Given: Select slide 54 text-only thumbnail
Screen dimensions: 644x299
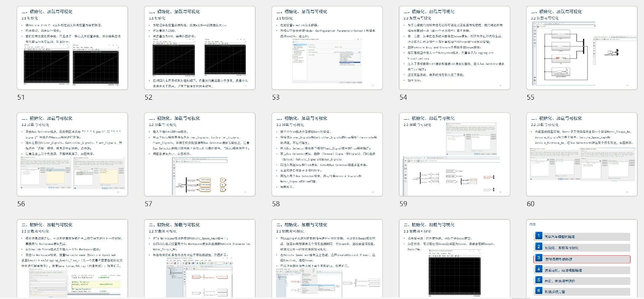Looking at the screenshot, I should pyautogui.click(x=454, y=48).
